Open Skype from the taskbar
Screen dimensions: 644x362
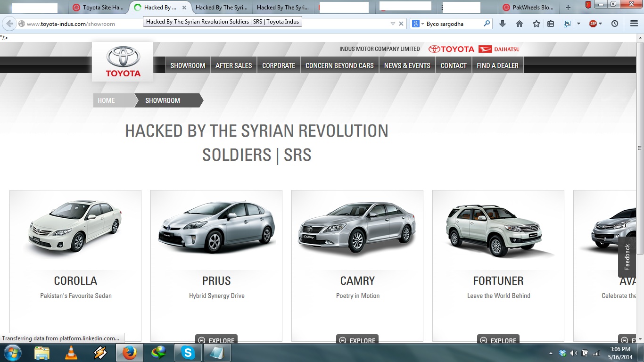click(x=188, y=353)
